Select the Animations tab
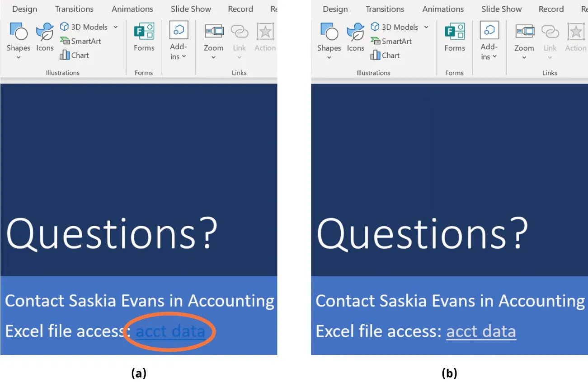588x382 pixels. coord(132,9)
